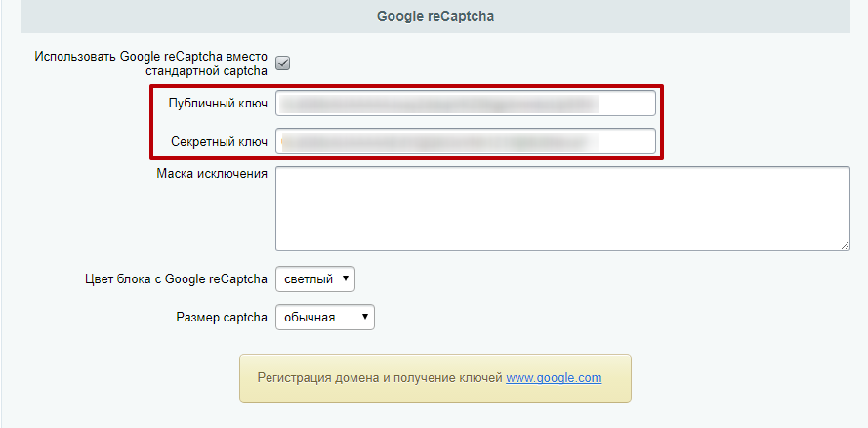
Task: Click the Google reCaptcha section header
Action: tap(435, 16)
